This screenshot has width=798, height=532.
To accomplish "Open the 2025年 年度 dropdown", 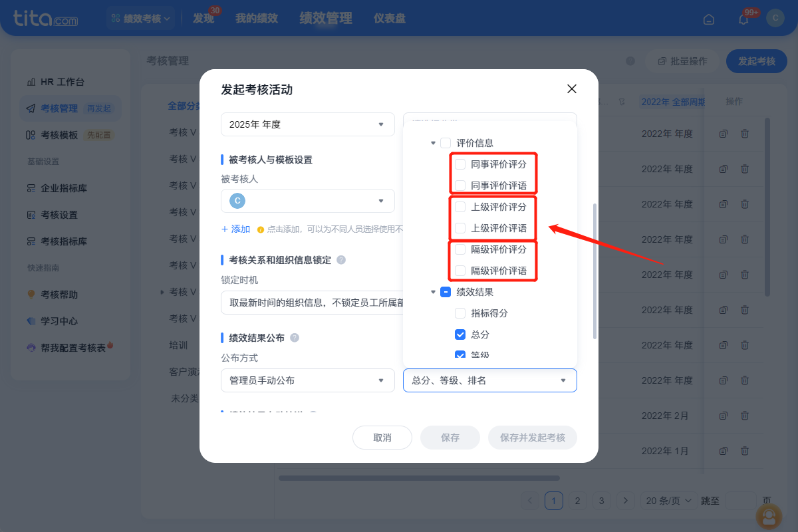I will (307, 124).
